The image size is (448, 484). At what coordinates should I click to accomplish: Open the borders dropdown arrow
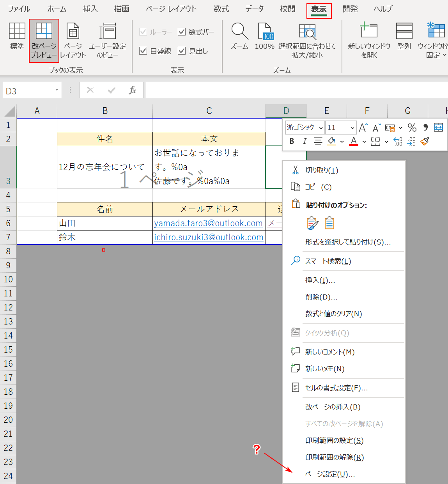click(x=386, y=142)
